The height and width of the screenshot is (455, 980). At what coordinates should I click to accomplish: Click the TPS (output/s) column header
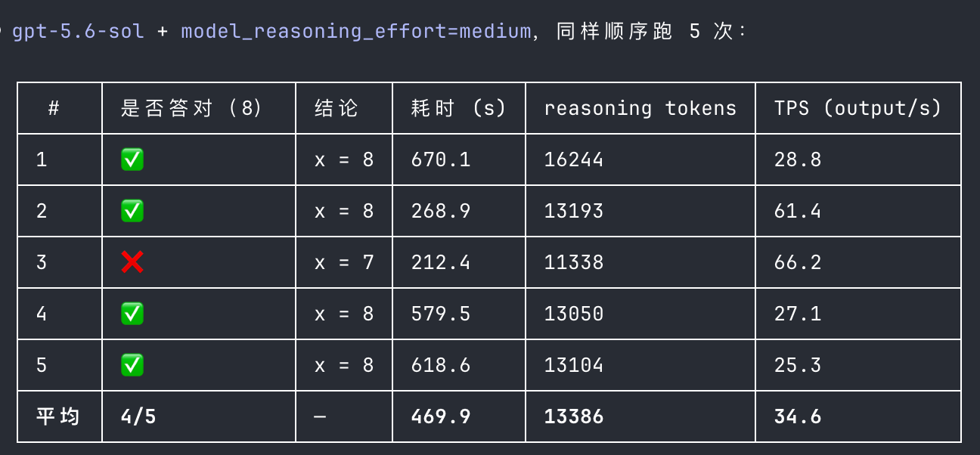tap(858, 108)
